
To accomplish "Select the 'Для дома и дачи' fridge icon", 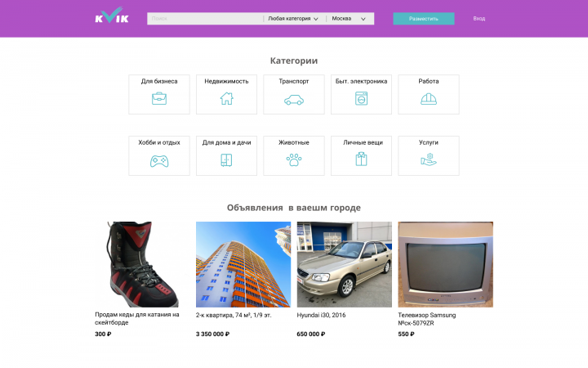I will (226, 160).
